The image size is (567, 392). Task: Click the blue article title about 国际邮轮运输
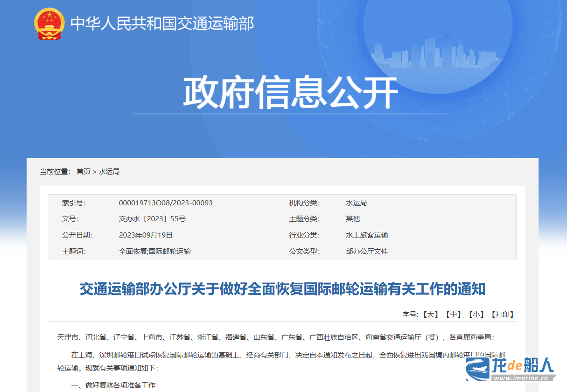(x=282, y=289)
